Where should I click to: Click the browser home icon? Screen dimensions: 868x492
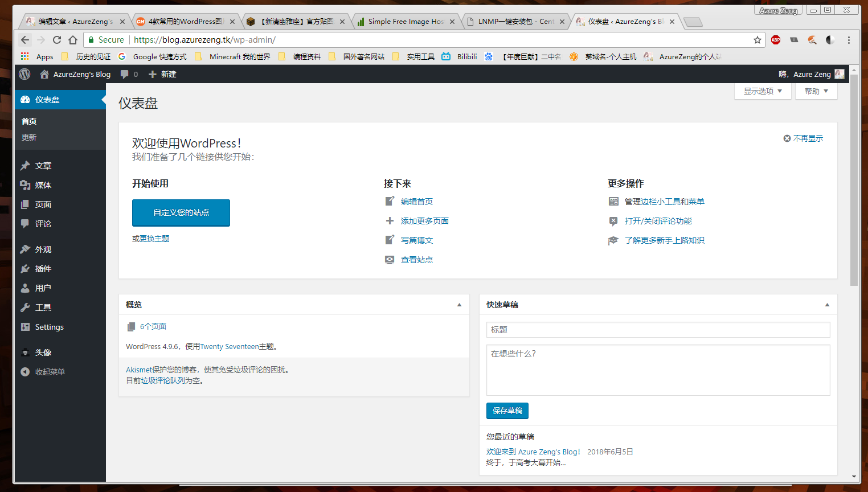[73, 40]
